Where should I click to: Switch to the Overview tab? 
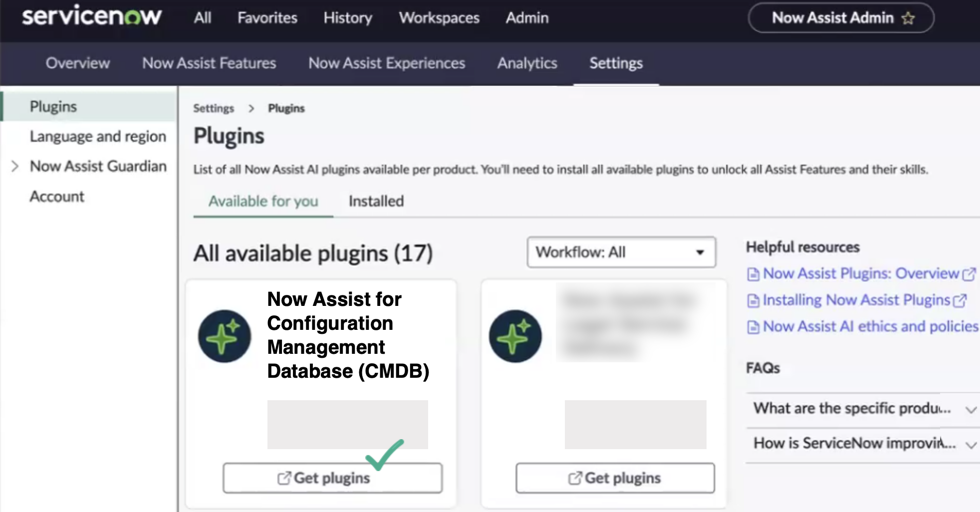click(78, 63)
